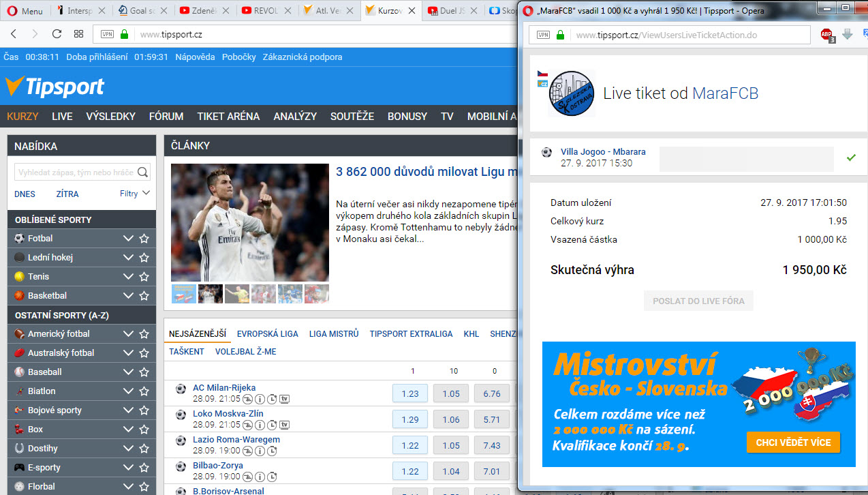Switch to the Atl. tab

click(328, 11)
